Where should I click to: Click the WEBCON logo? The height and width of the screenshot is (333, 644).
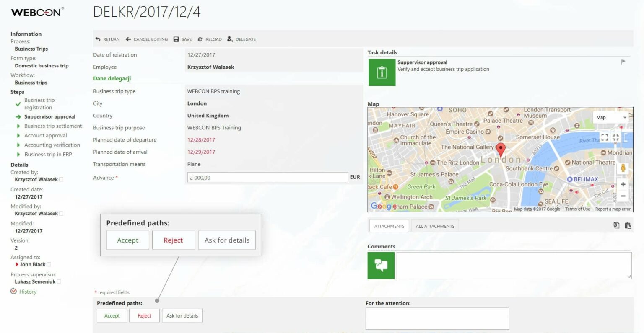point(37,12)
